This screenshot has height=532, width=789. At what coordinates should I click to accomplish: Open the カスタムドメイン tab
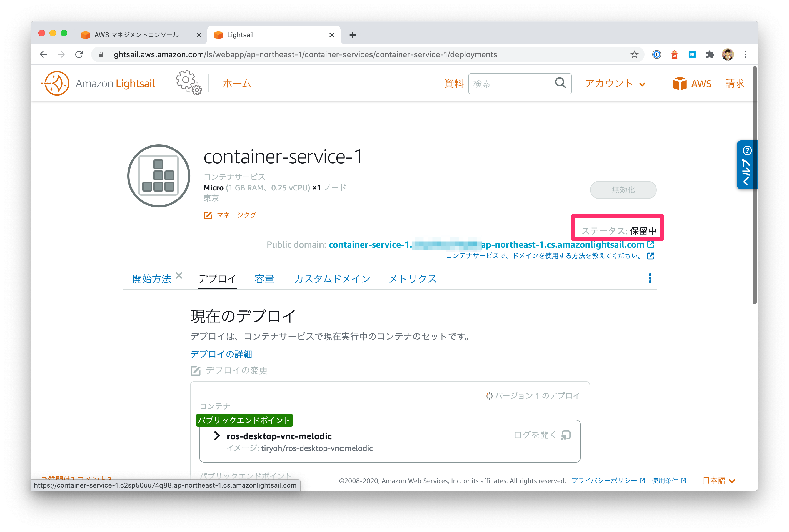click(x=332, y=279)
